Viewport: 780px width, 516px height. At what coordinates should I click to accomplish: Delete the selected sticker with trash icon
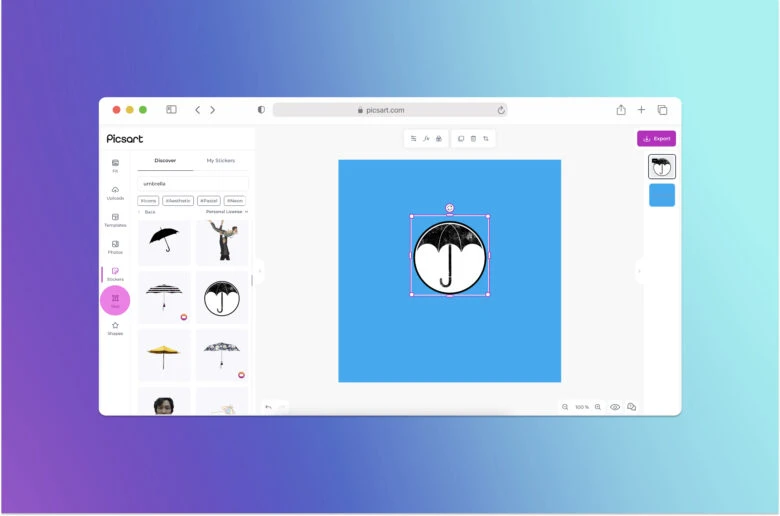[473, 139]
